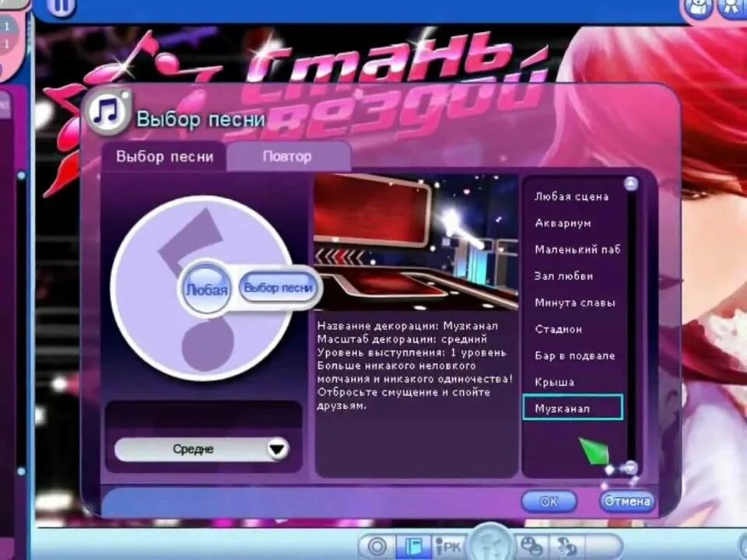The height and width of the screenshot is (560, 747).
Task: Choose Аквариум stage
Action: (x=563, y=223)
